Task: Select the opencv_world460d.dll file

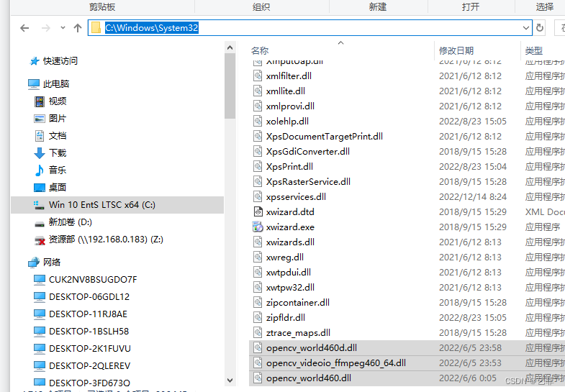Action: point(311,348)
